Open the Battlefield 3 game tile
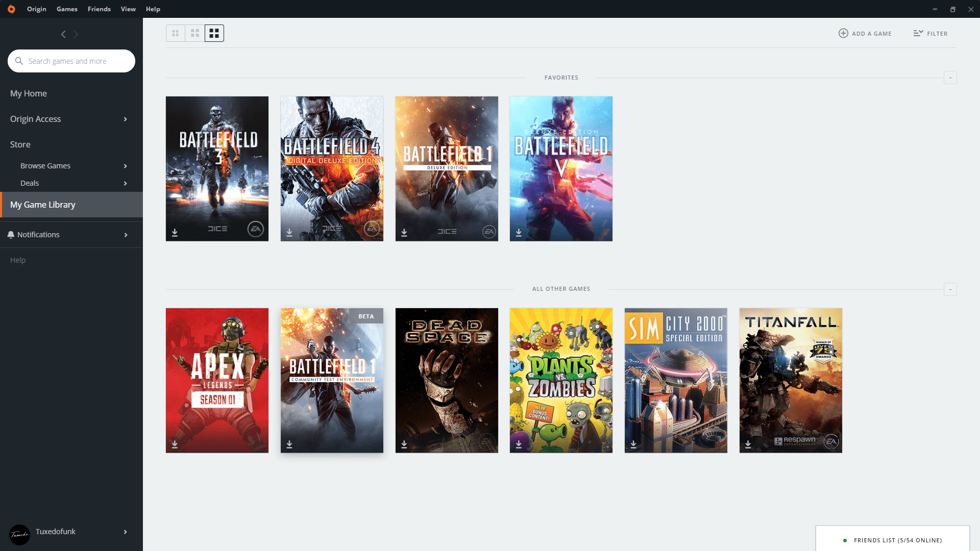The height and width of the screenshot is (551, 980). coord(217,169)
